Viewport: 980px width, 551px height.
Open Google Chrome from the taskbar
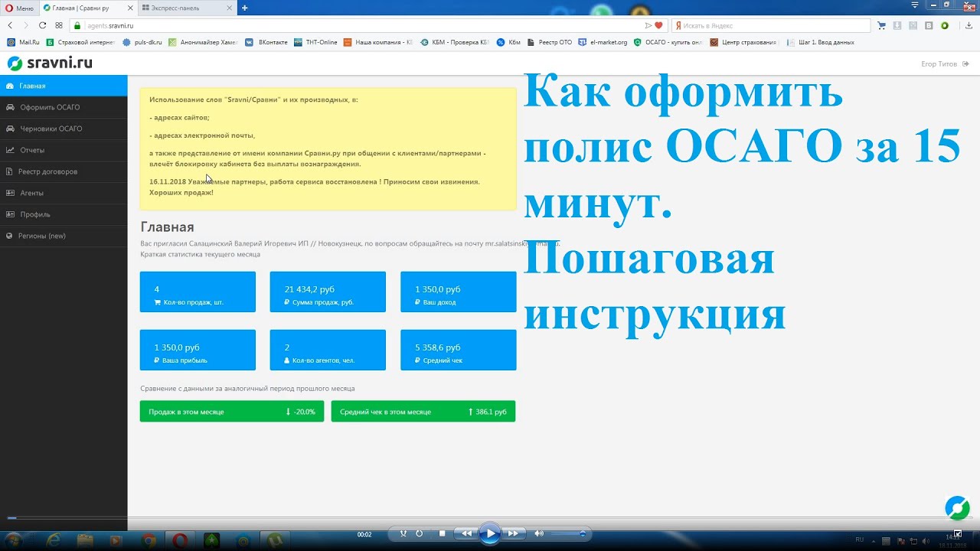click(149, 540)
